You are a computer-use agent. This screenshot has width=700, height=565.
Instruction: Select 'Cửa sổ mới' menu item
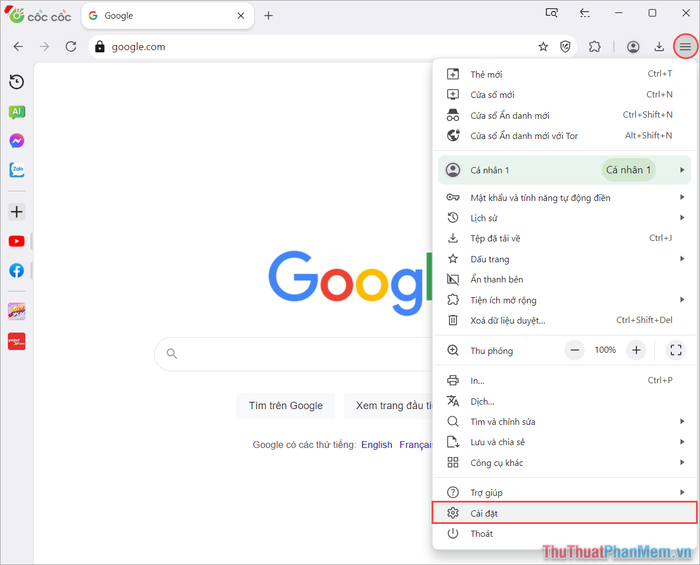click(564, 95)
